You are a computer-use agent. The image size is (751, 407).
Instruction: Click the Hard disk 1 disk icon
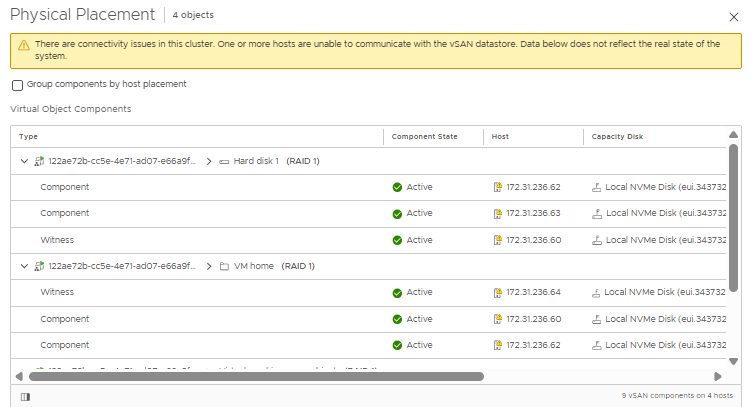coord(224,161)
